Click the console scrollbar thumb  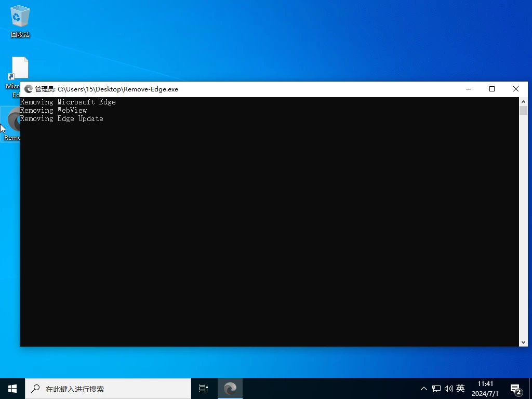[523, 111]
